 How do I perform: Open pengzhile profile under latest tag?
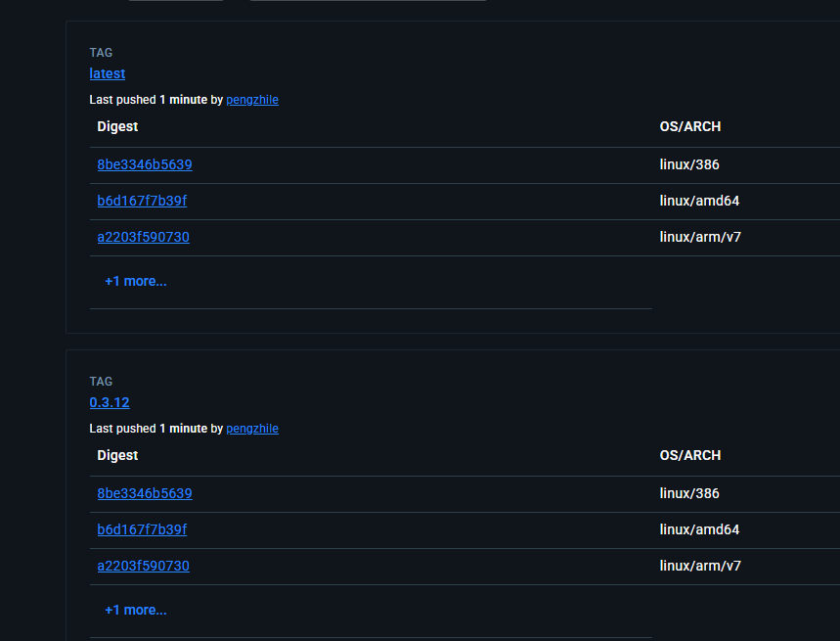[x=252, y=100]
